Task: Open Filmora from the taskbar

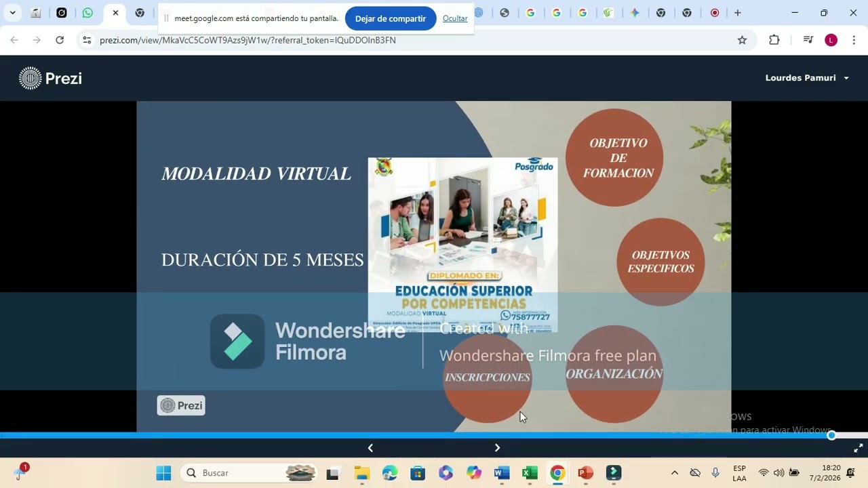Action: pos(614,473)
